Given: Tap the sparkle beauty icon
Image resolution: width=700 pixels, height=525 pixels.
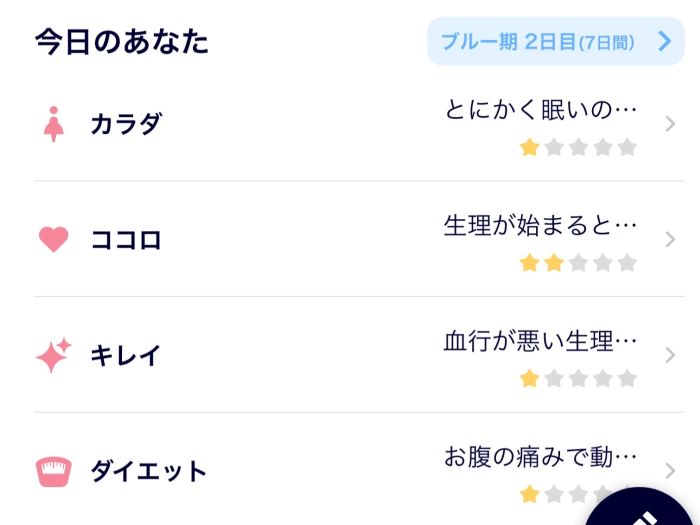Looking at the screenshot, I should pyautogui.click(x=53, y=355).
